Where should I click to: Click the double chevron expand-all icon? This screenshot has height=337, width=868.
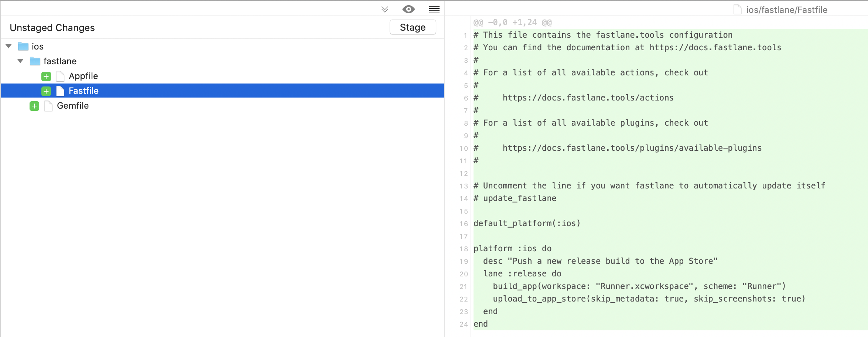pos(385,10)
